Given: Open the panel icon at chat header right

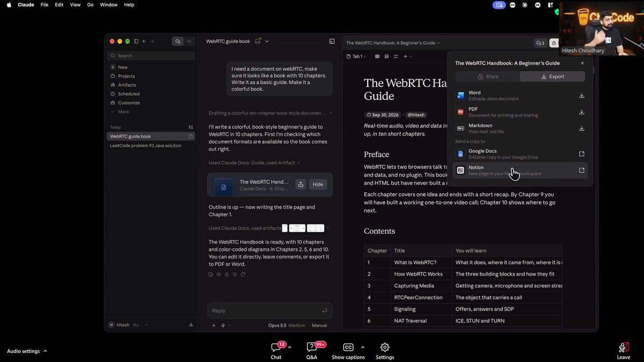Looking at the screenshot, I should (x=332, y=41).
